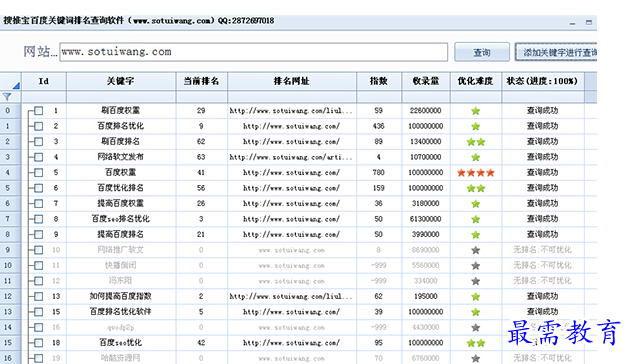Viewport: 629px width, 364px height.
Task: Click the keyword 冯东阳
Action: click(120, 281)
